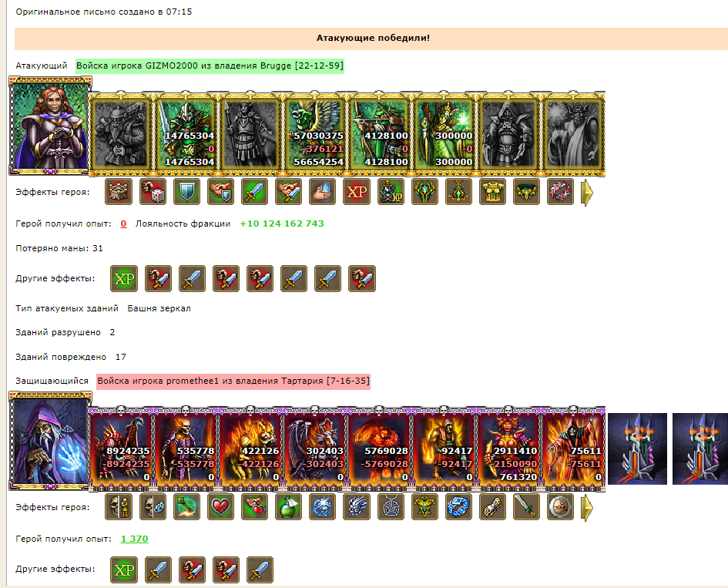728x588 pixels.
Task: Open defender hero experience link 1 370
Action: (x=134, y=539)
